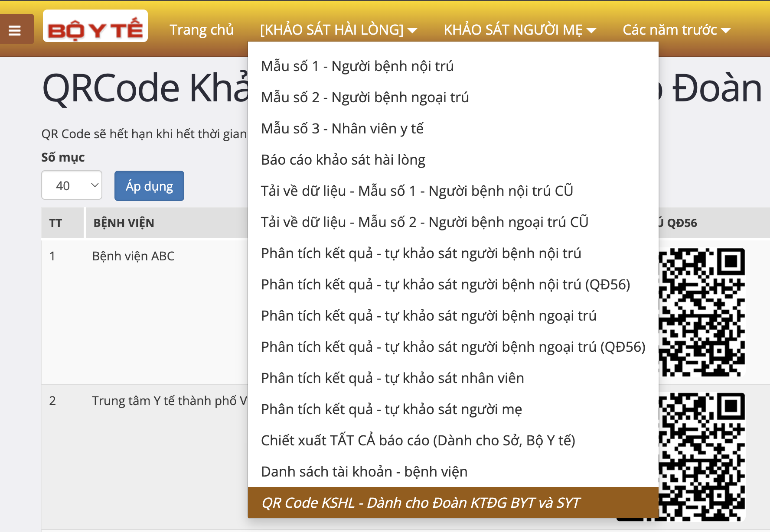Open Mẫu số 3 - Nhân viên y tế
This screenshot has height=532, width=770.
click(342, 129)
